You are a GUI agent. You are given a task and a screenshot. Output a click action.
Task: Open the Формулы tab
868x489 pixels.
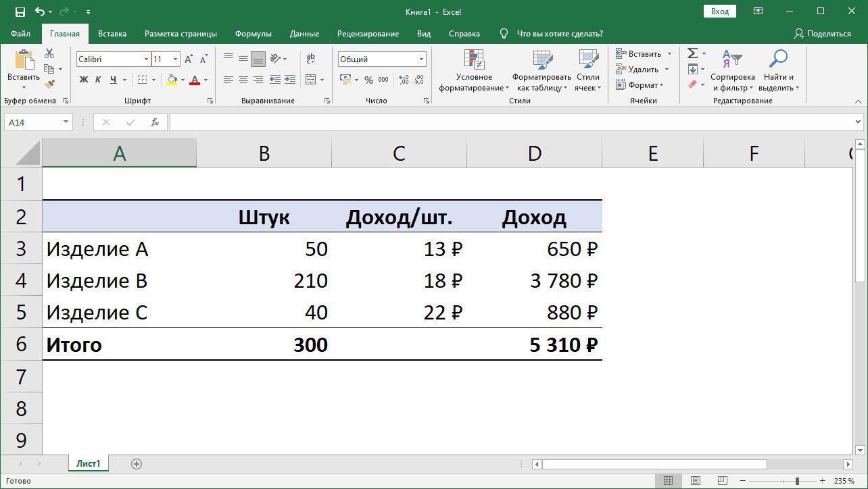point(254,34)
